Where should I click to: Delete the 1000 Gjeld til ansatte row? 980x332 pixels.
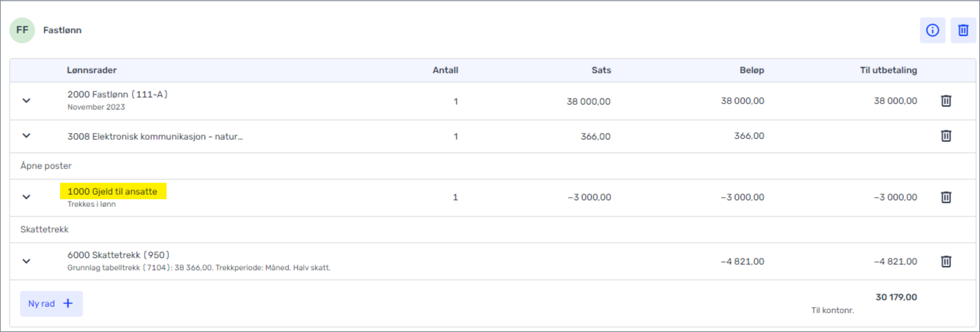coord(946,197)
